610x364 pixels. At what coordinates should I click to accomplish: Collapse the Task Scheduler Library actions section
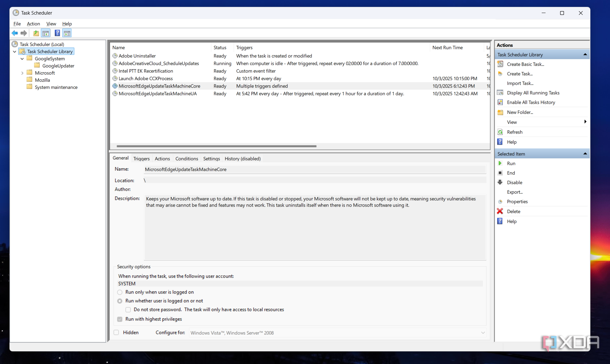(x=585, y=55)
